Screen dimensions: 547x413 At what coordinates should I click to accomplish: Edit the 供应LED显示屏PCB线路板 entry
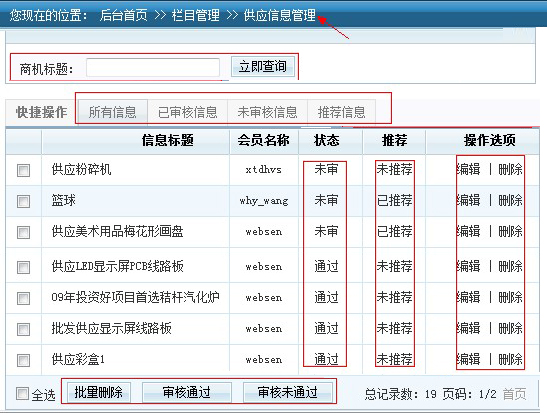tap(469, 266)
